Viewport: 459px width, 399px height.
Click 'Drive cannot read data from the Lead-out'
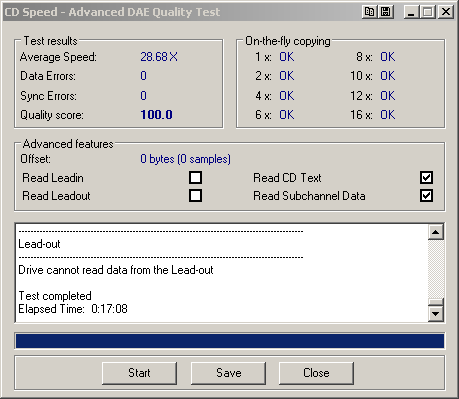click(x=116, y=270)
